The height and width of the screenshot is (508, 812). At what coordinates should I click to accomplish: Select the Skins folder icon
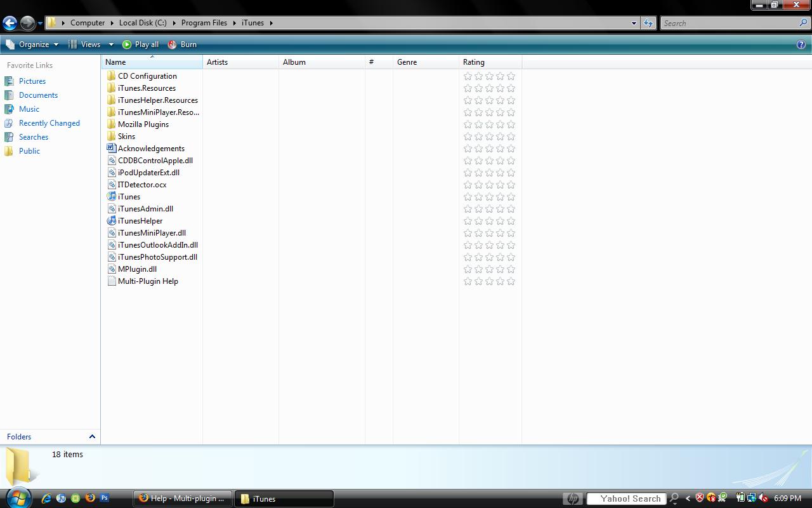click(x=112, y=137)
